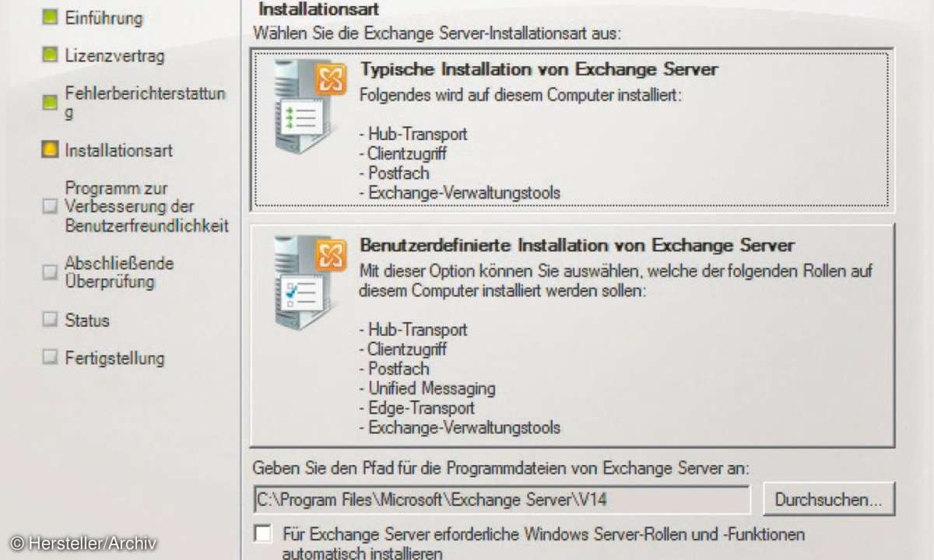Click the Status step indicator square
Screen dimensions: 934x560
[50, 320]
